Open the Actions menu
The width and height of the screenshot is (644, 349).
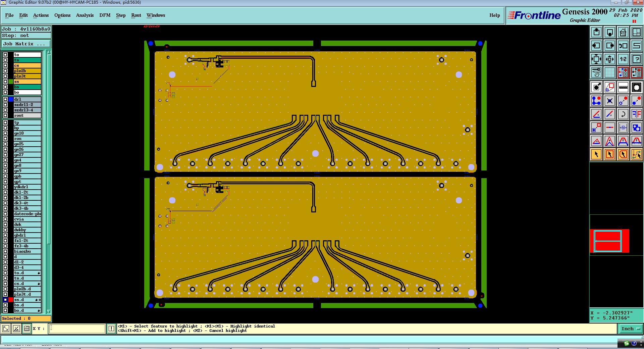pyautogui.click(x=41, y=15)
